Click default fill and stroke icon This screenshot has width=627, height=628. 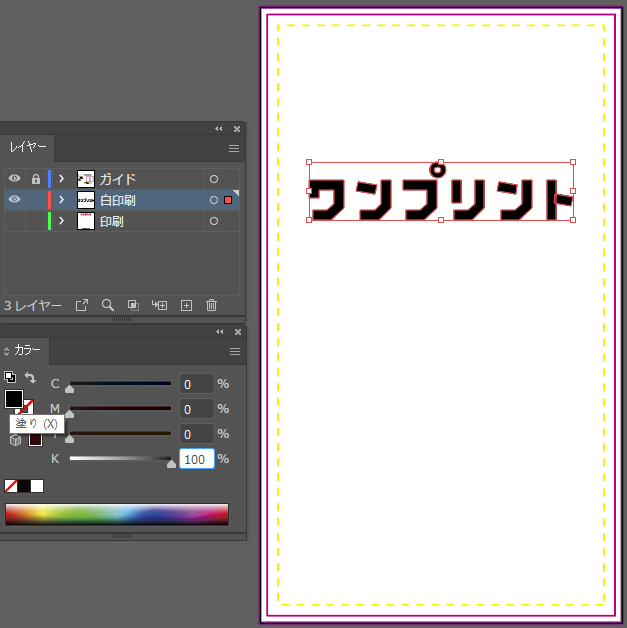click(10, 378)
